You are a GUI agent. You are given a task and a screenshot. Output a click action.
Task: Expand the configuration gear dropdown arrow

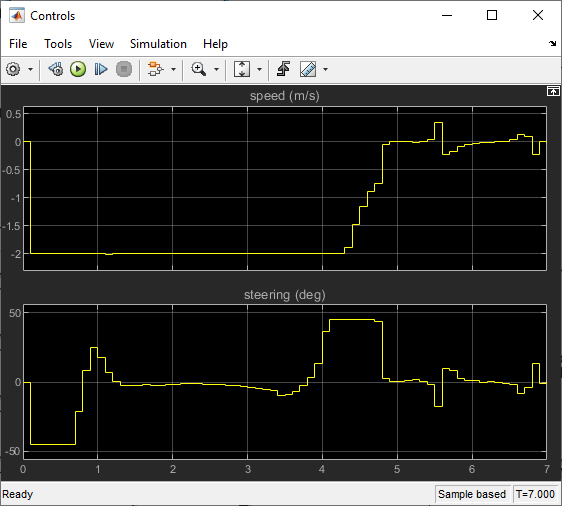click(x=31, y=70)
